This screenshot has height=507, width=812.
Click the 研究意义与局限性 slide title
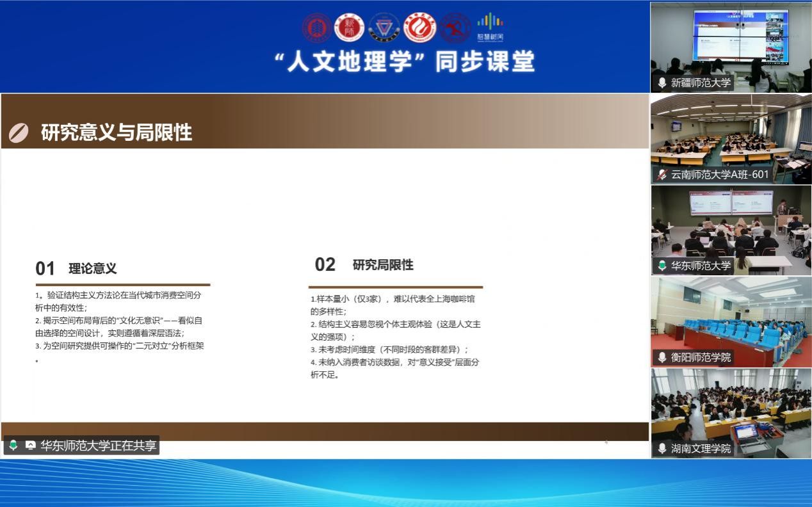pyautogui.click(x=117, y=133)
